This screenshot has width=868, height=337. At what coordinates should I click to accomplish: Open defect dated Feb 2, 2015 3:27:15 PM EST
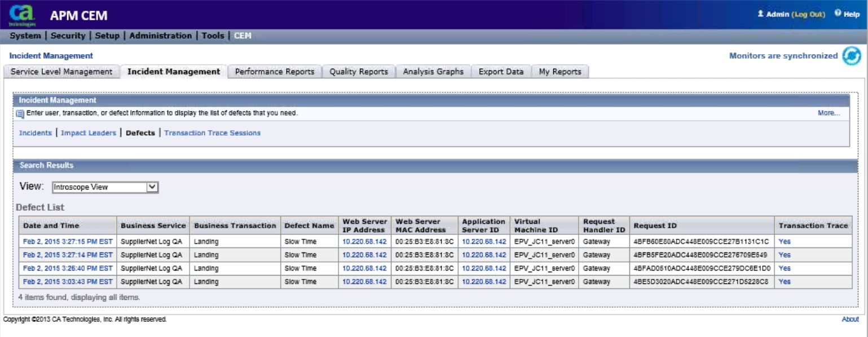pyautogui.click(x=68, y=241)
